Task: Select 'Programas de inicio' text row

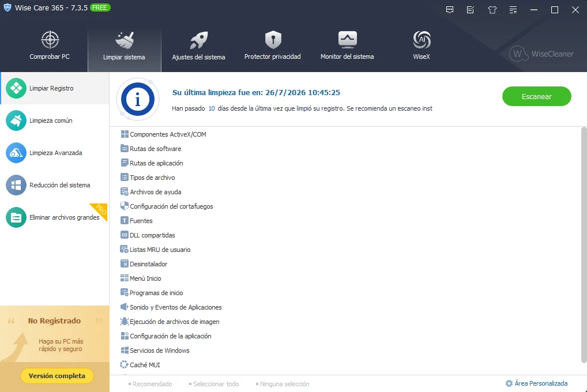Action: (x=156, y=293)
